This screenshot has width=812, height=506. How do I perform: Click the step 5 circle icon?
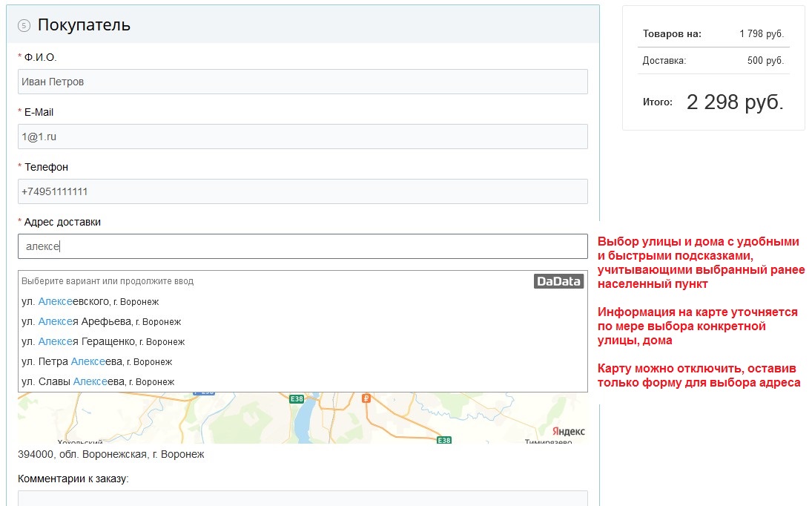click(24, 25)
